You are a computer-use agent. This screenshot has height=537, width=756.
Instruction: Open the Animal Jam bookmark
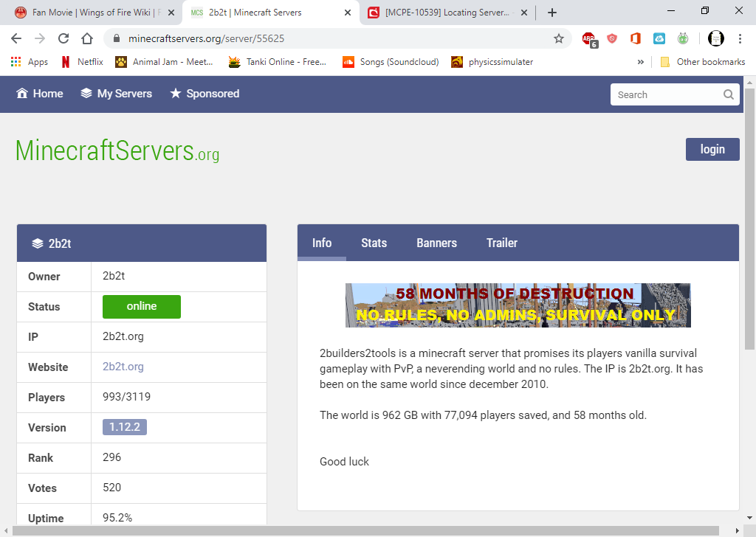pos(164,62)
